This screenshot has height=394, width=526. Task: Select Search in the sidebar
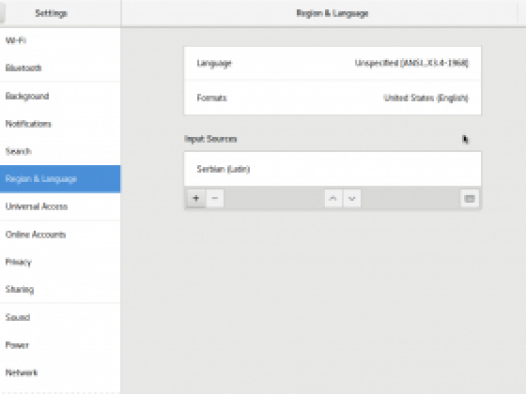[60, 151]
